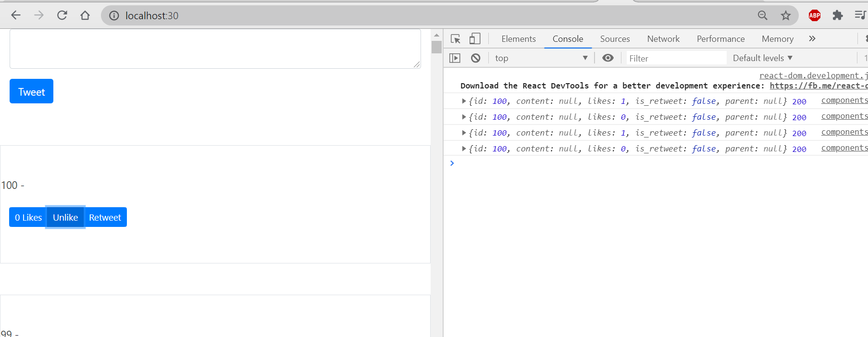This screenshot has height=337, width=868.
Task: Open the Memory tab
Action: [x=777, y=39]
